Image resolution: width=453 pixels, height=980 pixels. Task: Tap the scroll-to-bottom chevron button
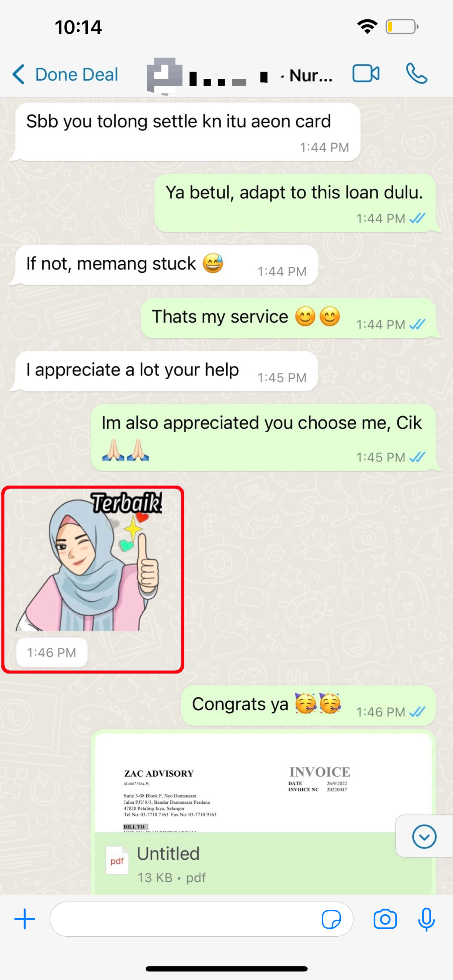pos(424,837)
